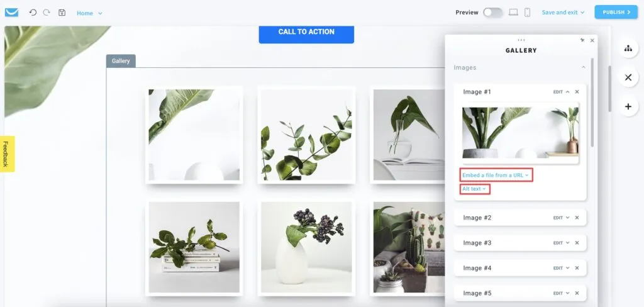
Task: Select the Gallery section tab
Action: point(121,61)
